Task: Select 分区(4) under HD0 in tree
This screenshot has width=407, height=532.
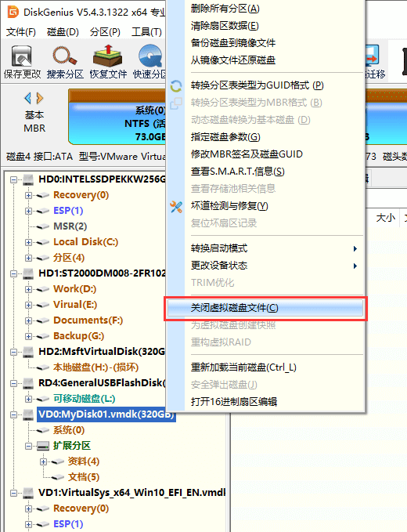Action: [69, 258]
